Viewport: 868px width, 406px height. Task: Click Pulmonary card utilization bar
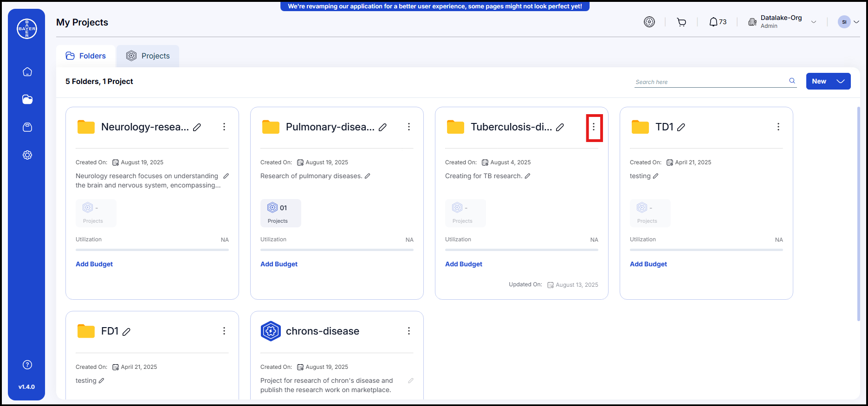337,250
